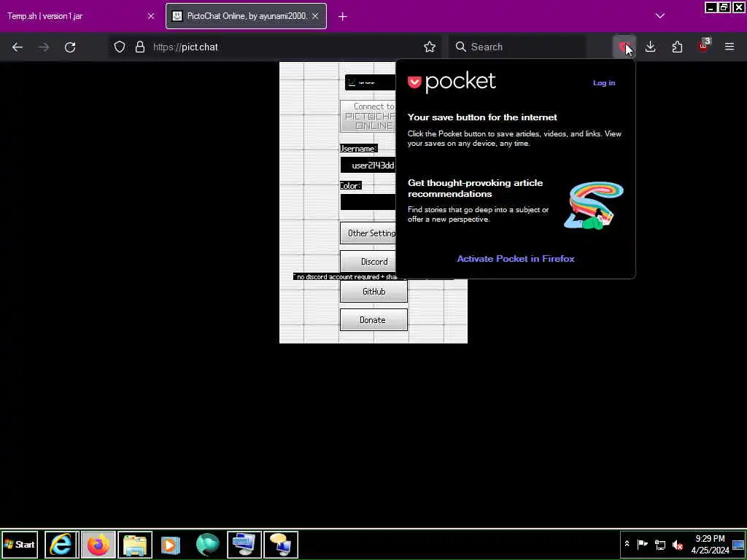Image resolution: width=747 pixels, height=560 pixels.
Task: Click the PictoChat logo image at top
Action: click(370, 82)
